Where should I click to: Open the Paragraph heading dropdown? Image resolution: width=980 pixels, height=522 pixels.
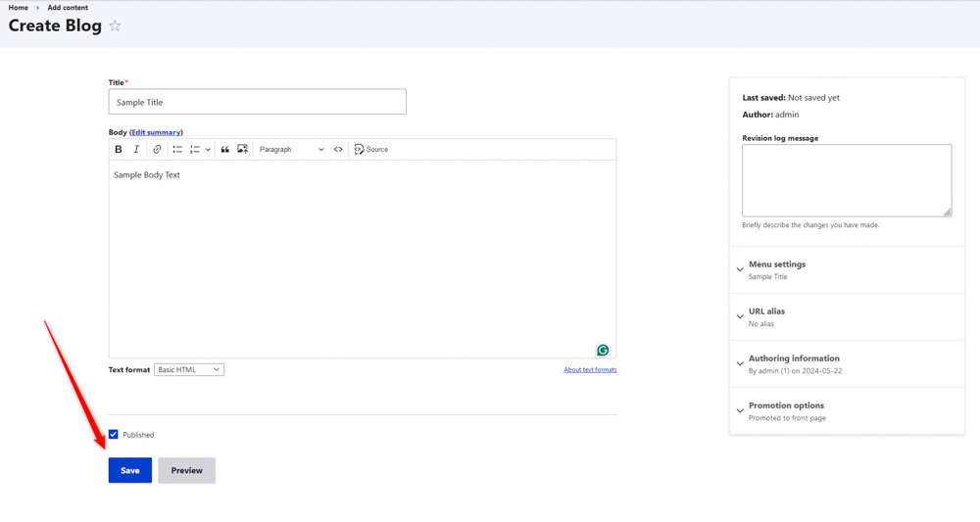(x=291, y=149)
